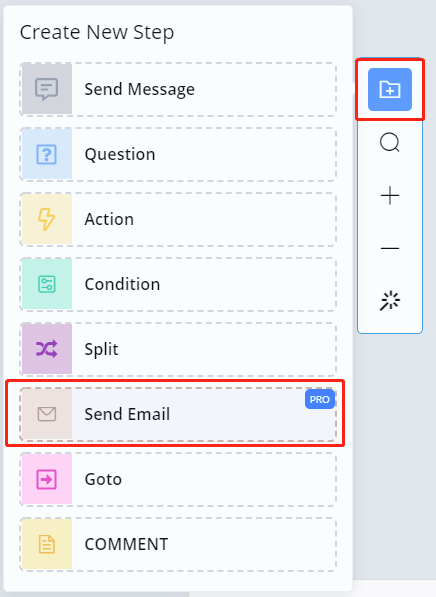Click the magic wand auto-arrange tool
Screen dimensions: 436x597
(390, 301)
